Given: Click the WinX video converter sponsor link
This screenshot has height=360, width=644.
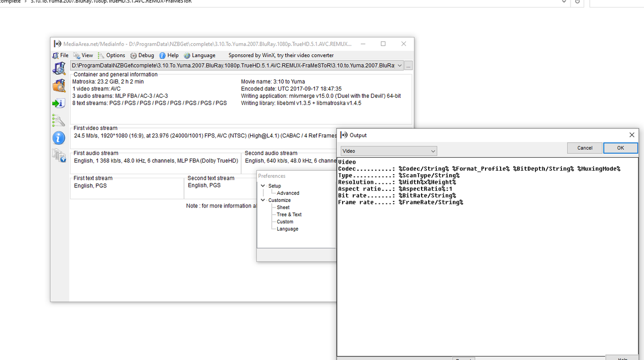Looking at the screenshot, I should 281,55.
